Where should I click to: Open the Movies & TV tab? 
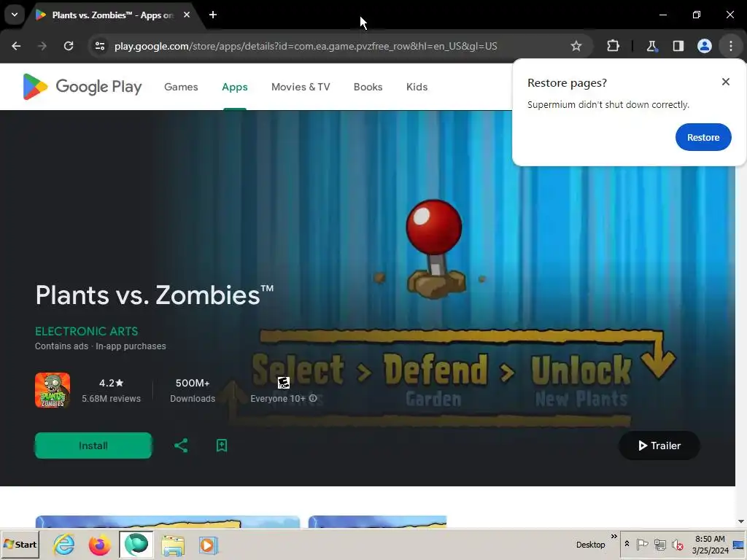[x=301, y=87]
